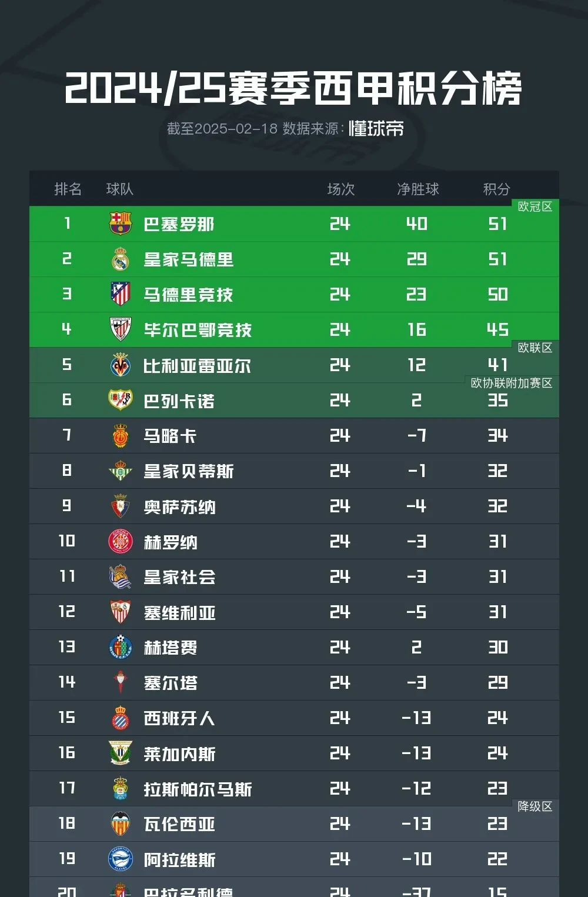The width and height of the screenshot is (588, 897).
Task: Click the 积分 column header
Action: 496,189
